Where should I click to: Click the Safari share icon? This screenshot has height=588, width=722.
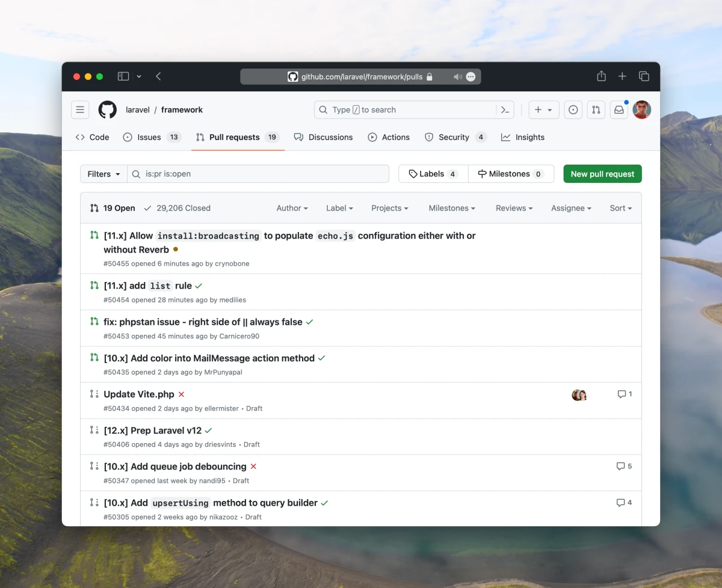(601, 76)
